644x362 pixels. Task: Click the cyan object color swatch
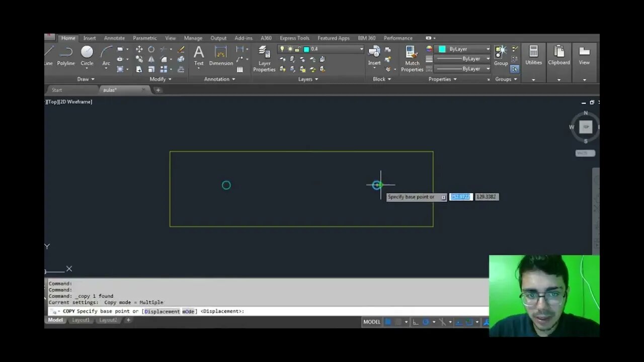[442, 49]
